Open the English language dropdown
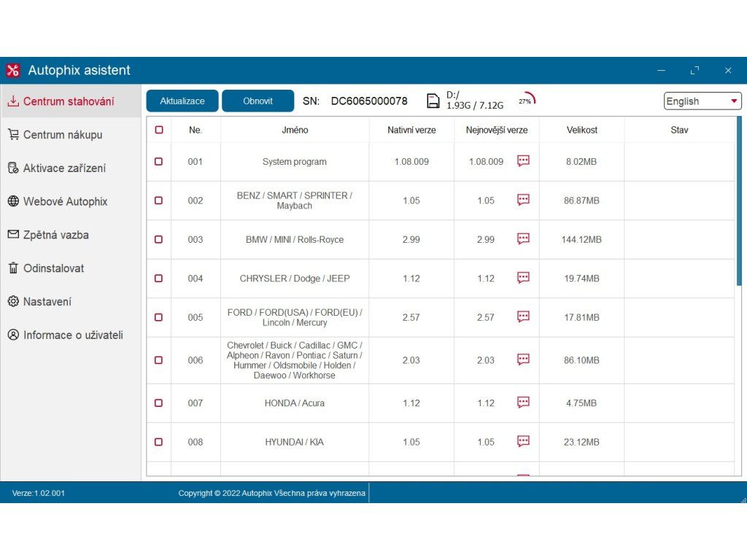The height and width of the screenshot is (560, 747). pos(703,101)
